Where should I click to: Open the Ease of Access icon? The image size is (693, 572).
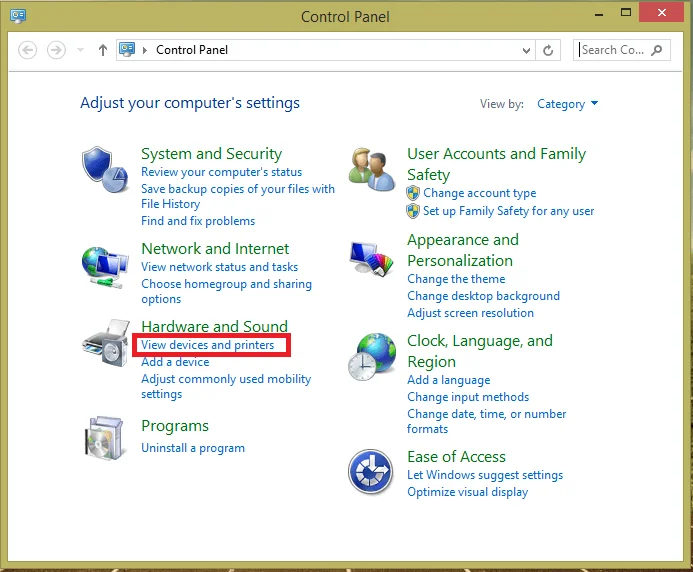tap(370, 472)
